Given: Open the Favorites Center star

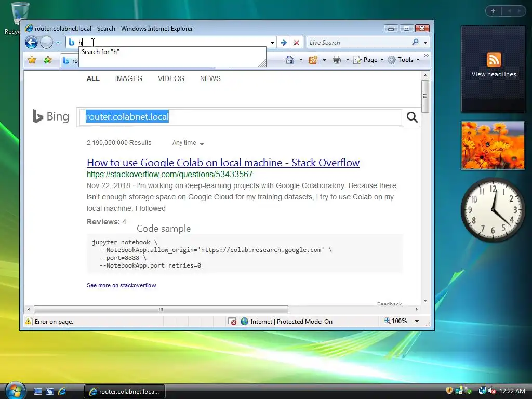Looking at the screenshot, I should point(32,60).
